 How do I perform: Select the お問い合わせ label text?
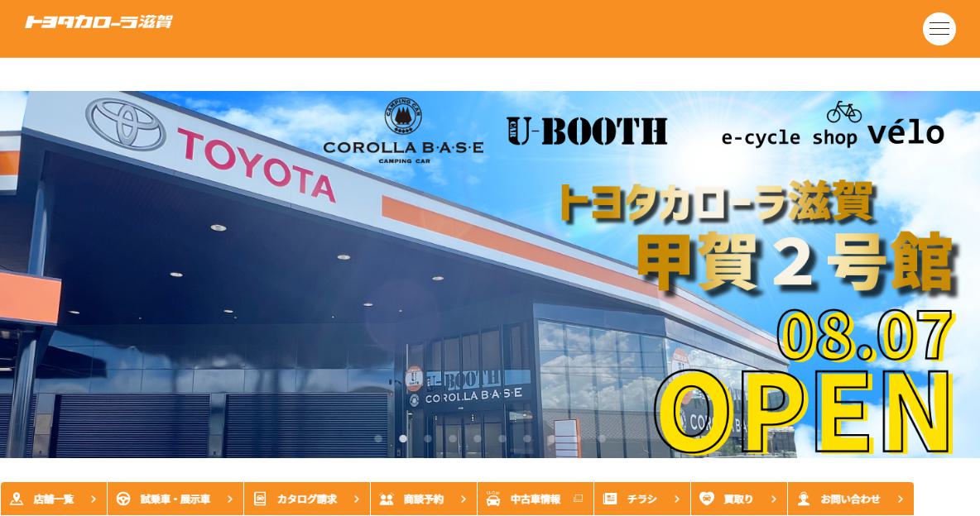pyautogui.click(x=851, y=499)
